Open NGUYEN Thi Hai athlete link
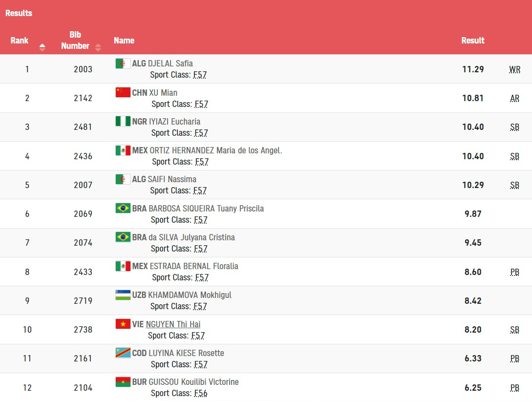 [x=173, y=324]
